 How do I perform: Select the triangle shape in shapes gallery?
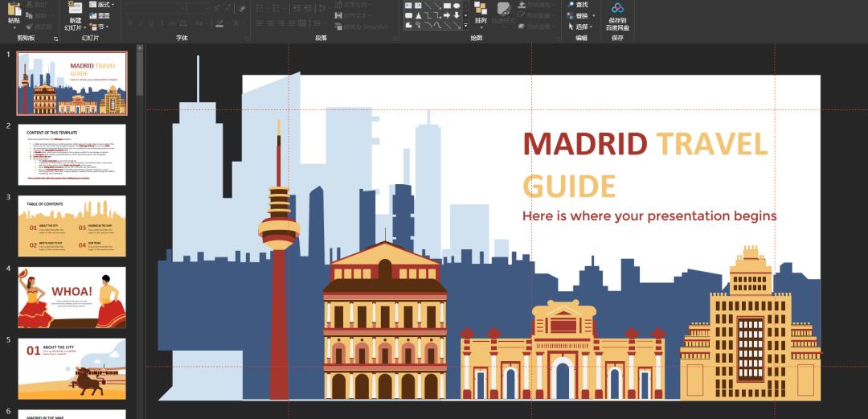[418, 15]
